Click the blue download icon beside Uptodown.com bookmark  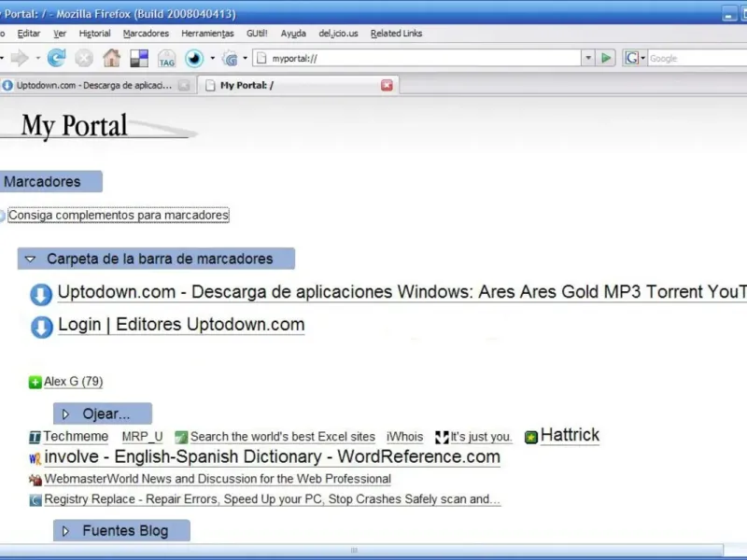pyautogui.click(x=41, y=294)
